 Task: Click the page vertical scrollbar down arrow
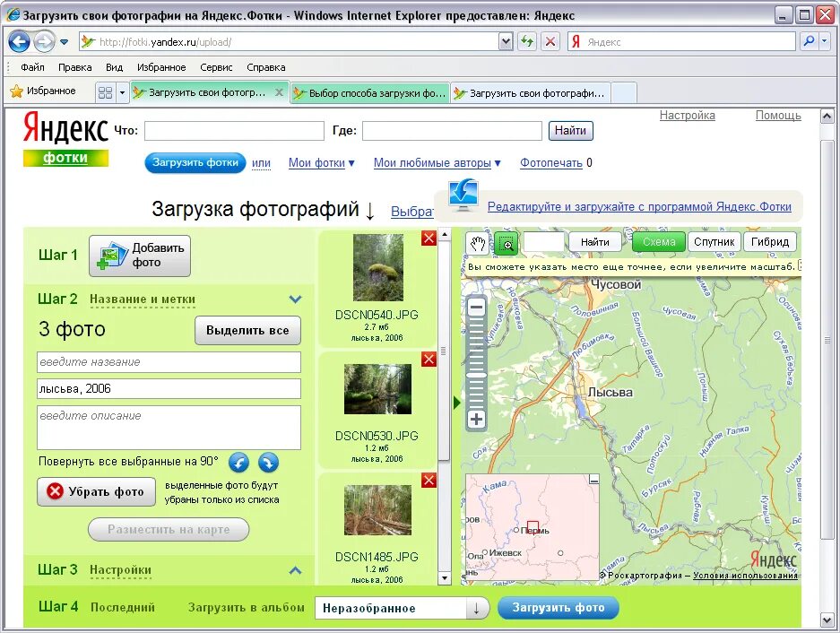click(827, 620)
